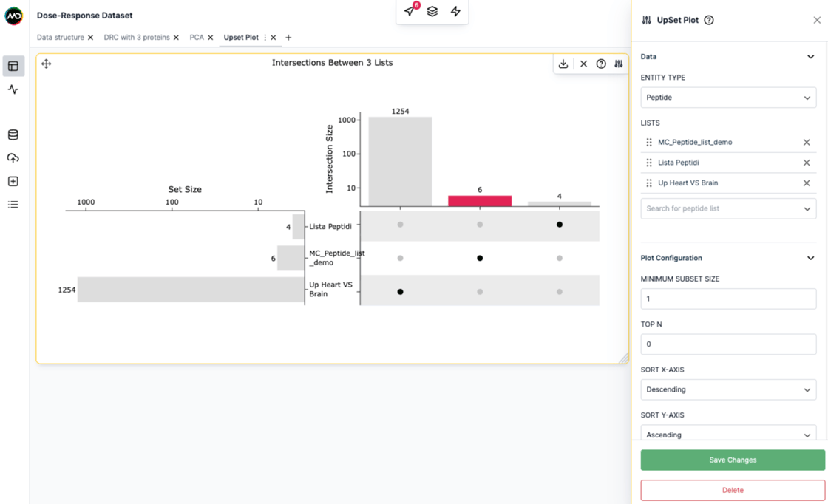Screen dimensions: 828x504
Task: Add a new tab with plus
Action: pos(288,38)
